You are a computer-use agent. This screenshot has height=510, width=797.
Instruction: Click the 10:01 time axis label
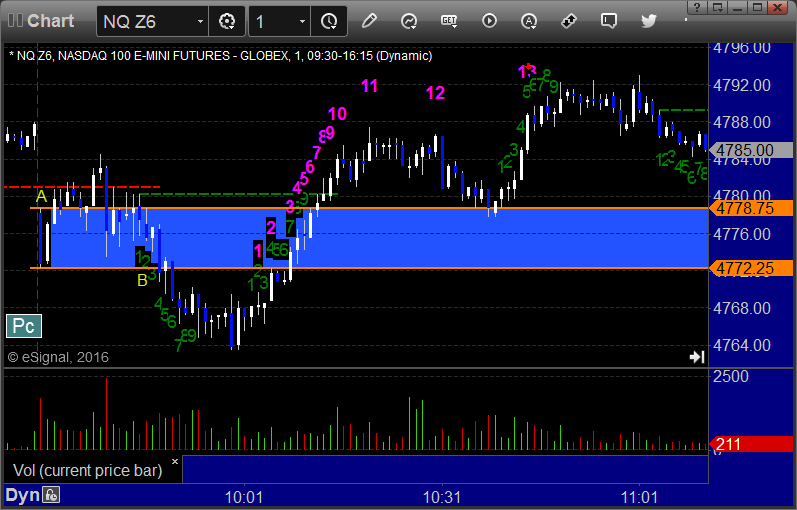coord(244,497)
